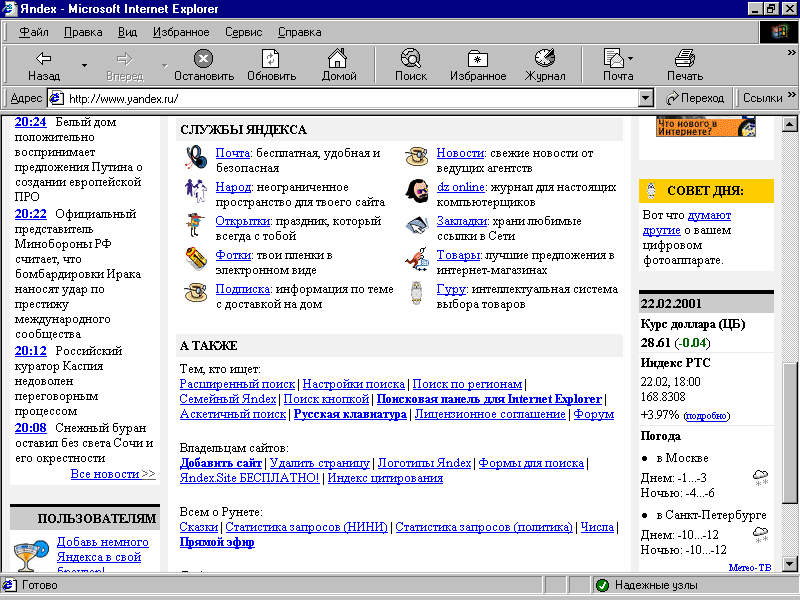Expand hidden toolbar buttons chevron

(791, 53)
